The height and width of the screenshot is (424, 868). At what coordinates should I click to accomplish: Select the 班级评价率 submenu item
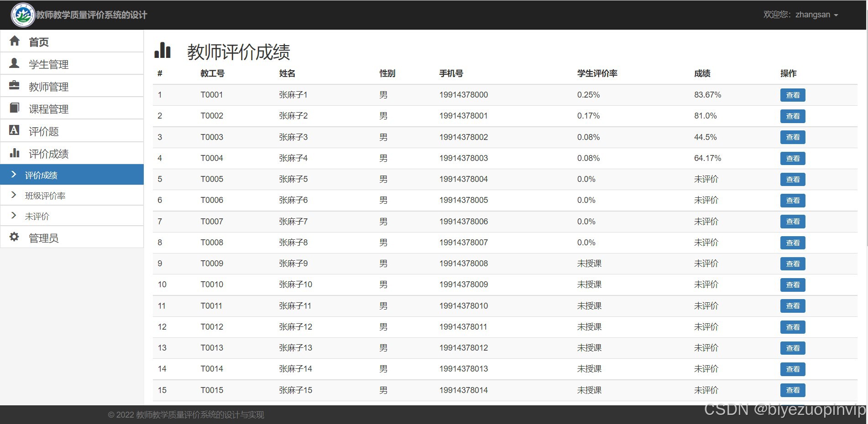pos(72,196)
